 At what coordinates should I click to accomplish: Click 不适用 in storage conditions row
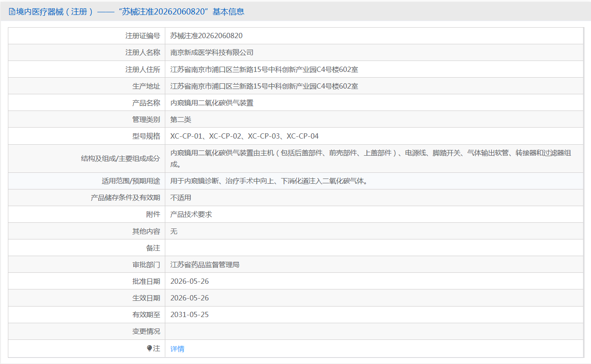click(181, 197)
